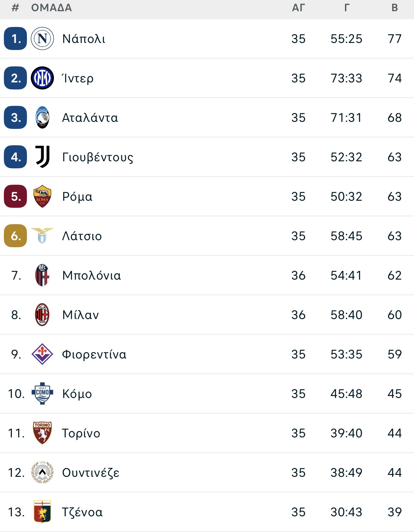
Task: Click the Inter club logo
Action: [x=42, y=78]
